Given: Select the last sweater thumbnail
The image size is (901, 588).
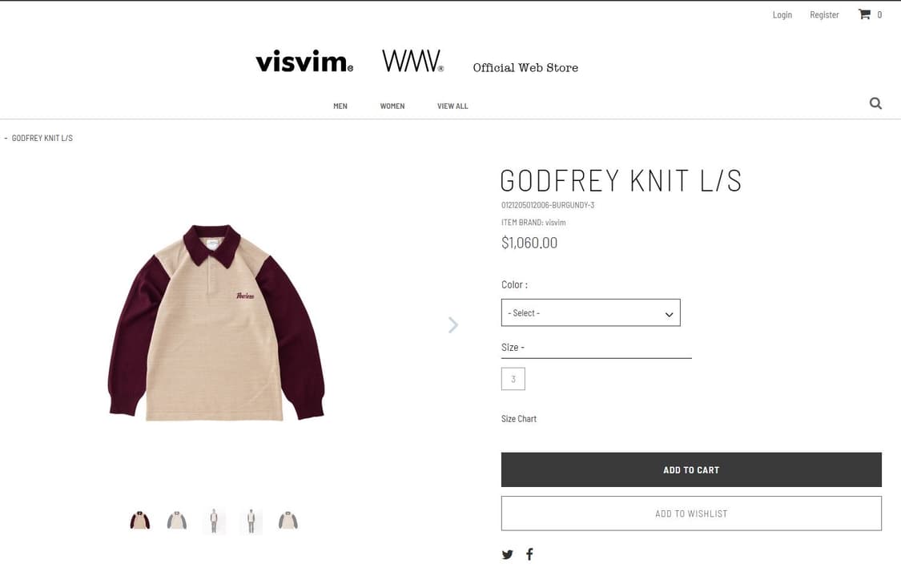Looking at the screenshot, I should (x=288, y=521).
